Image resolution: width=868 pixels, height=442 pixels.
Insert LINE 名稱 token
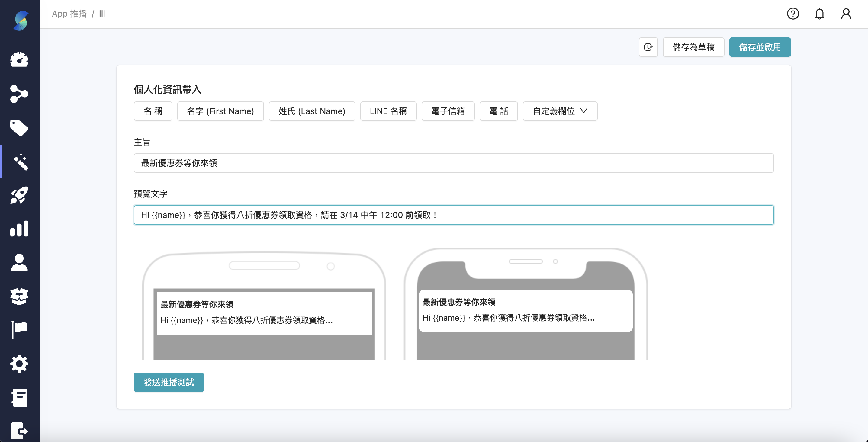388,111
